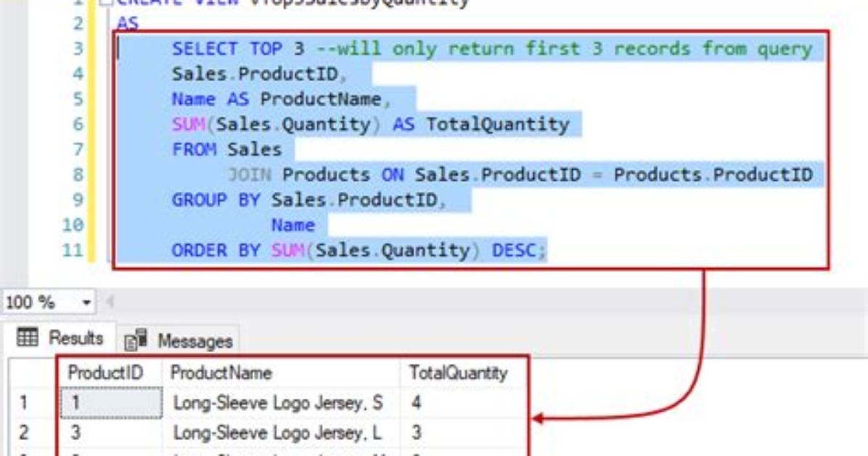Click 'Name' on line 10
The height and width of the screenshot is (456, 868).
point(293,225)
